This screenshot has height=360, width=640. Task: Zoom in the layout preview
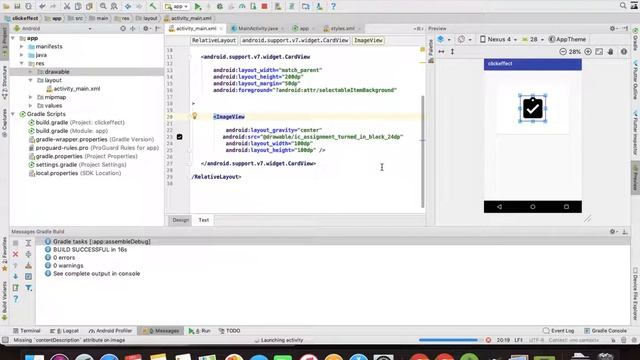588,51
